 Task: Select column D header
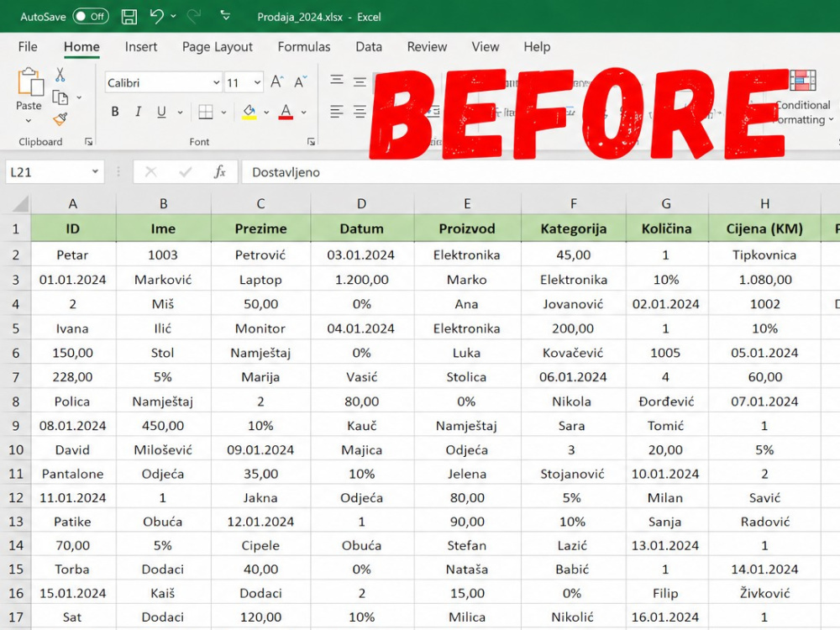pos(361,204)
